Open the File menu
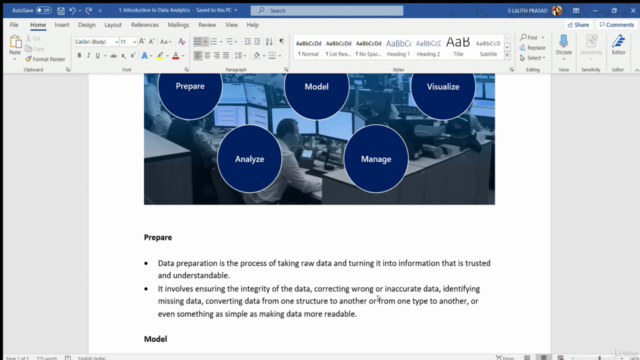 click(x=14, y=25)
